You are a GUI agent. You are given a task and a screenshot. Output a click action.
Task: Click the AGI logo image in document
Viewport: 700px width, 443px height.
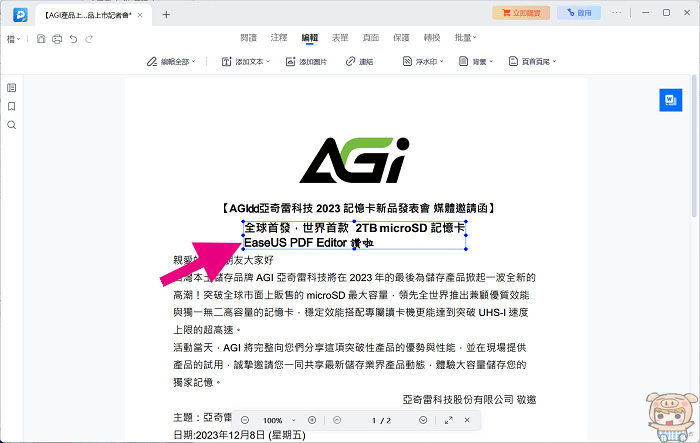pos(354,160)
